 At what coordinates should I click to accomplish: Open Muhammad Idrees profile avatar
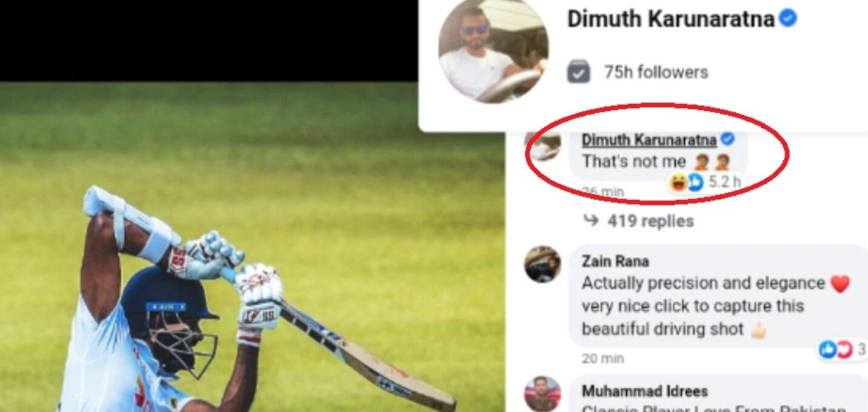coord(542,394)
